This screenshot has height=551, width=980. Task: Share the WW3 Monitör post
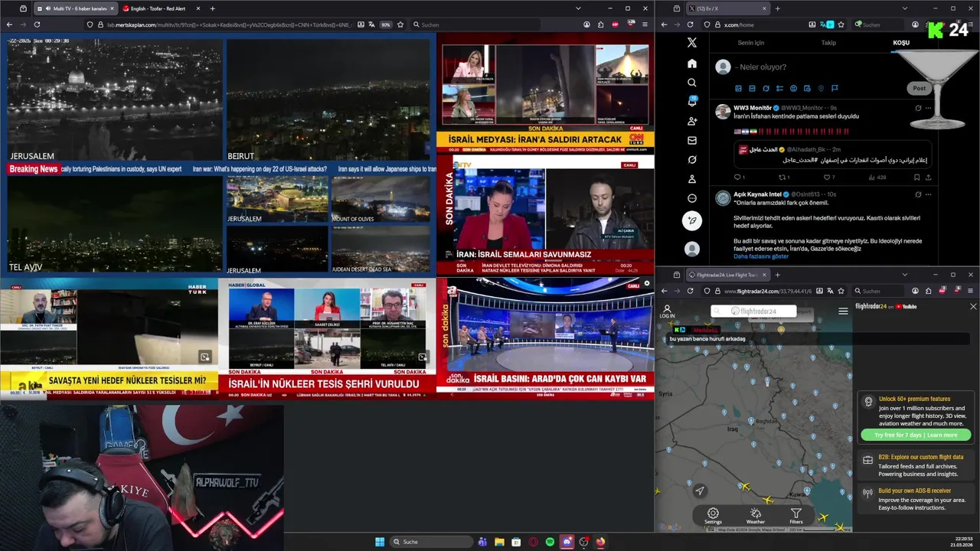[x=929, y=178]
